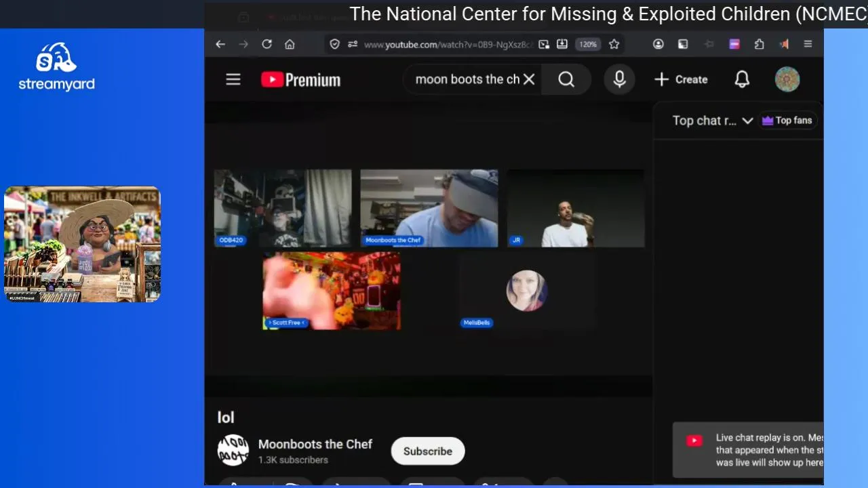868x488 pixels.
Task: Open the browser account icon
Action: [658, 44]
